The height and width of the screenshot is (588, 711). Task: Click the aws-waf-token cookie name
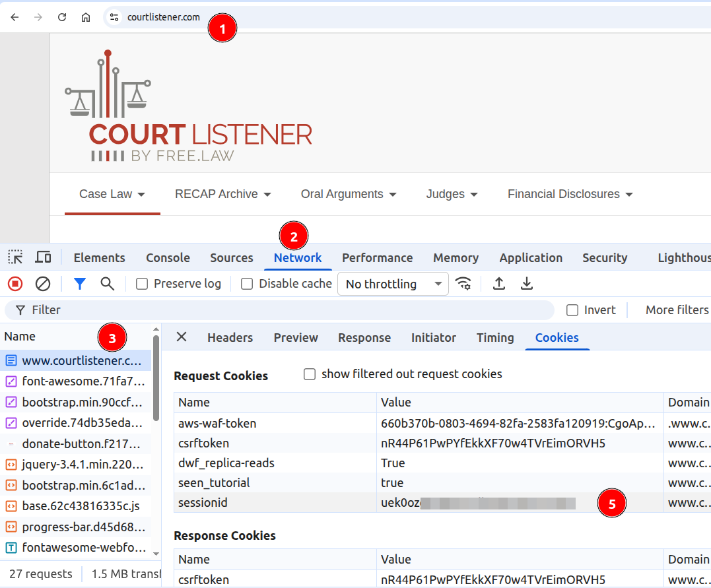[x=217, y=424]
